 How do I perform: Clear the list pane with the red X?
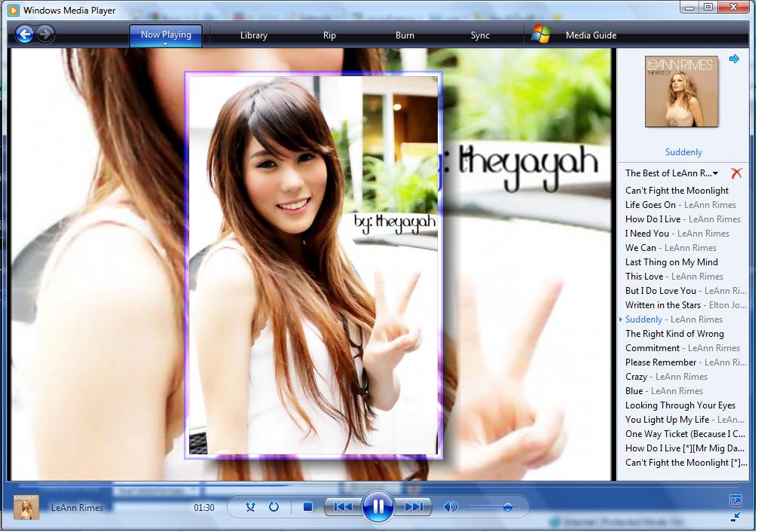tap(736, 173)
